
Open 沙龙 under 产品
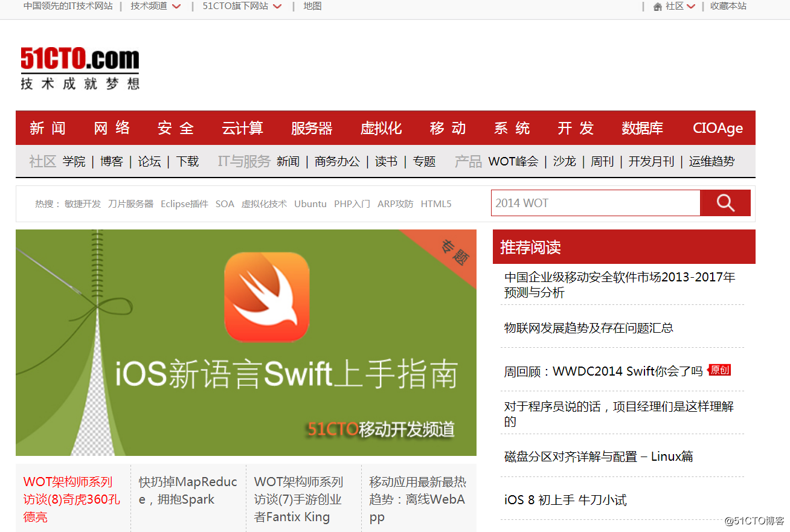pos(564,161)
